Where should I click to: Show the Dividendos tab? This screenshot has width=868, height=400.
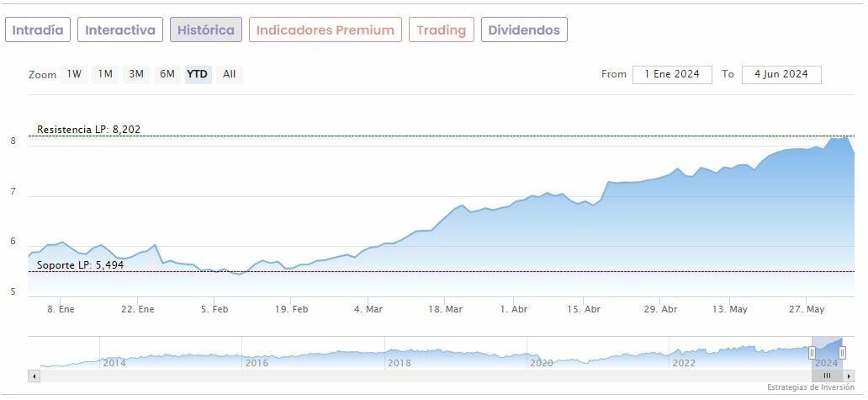pos(524,30)
